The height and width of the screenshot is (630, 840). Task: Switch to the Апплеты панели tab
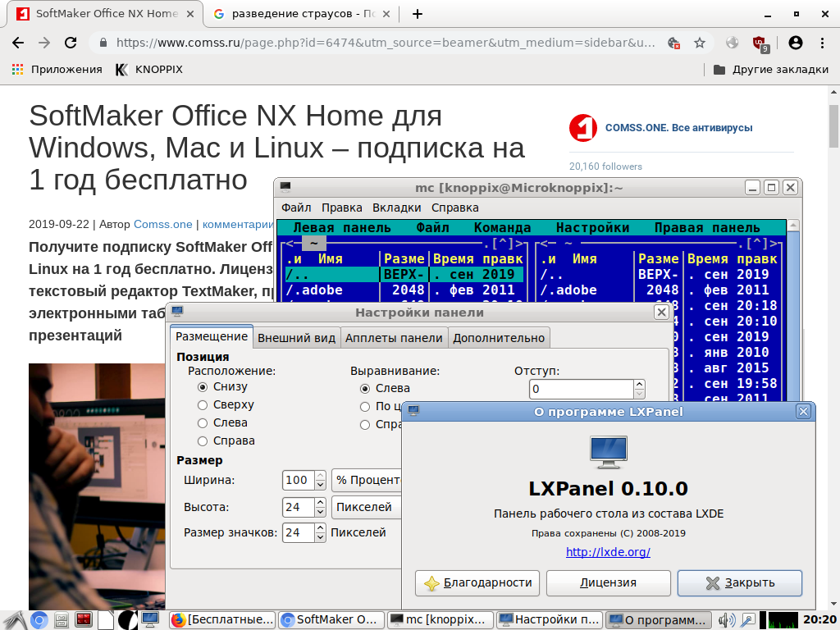pyautogui.click(x=394, y=338)
